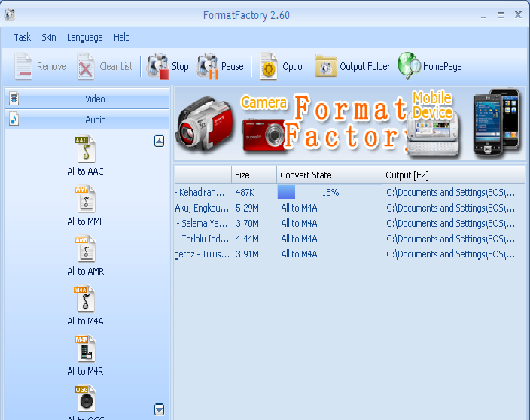The image size is (530, 420).
Task: Click the Pause button label
Action: point(233,66)
